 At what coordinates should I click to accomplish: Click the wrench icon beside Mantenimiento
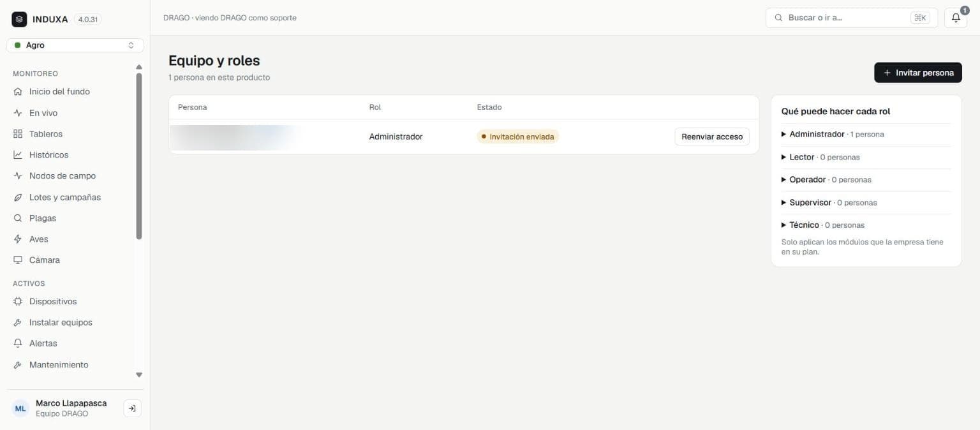click(x=18, y=365)
